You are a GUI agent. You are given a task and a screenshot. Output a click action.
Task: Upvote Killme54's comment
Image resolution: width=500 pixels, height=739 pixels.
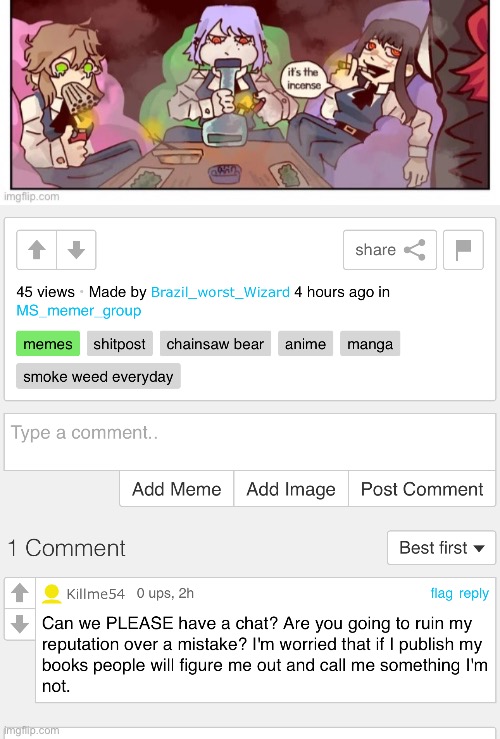pyautogui.click(x=20, y=593)
